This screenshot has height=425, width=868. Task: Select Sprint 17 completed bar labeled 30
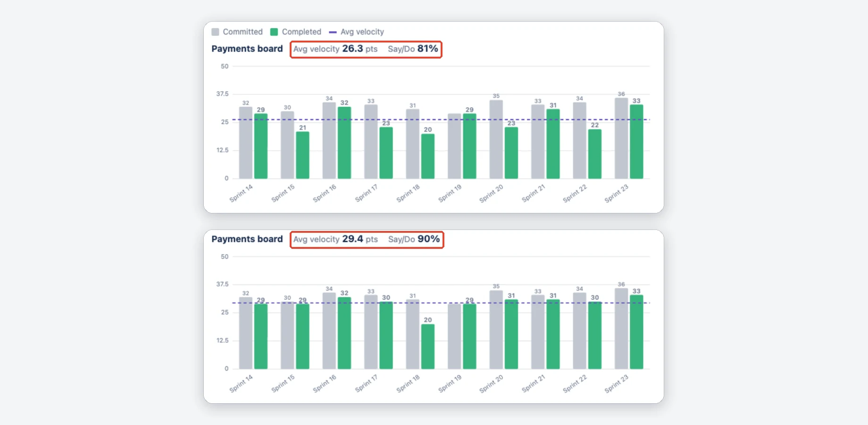point(386,335)
